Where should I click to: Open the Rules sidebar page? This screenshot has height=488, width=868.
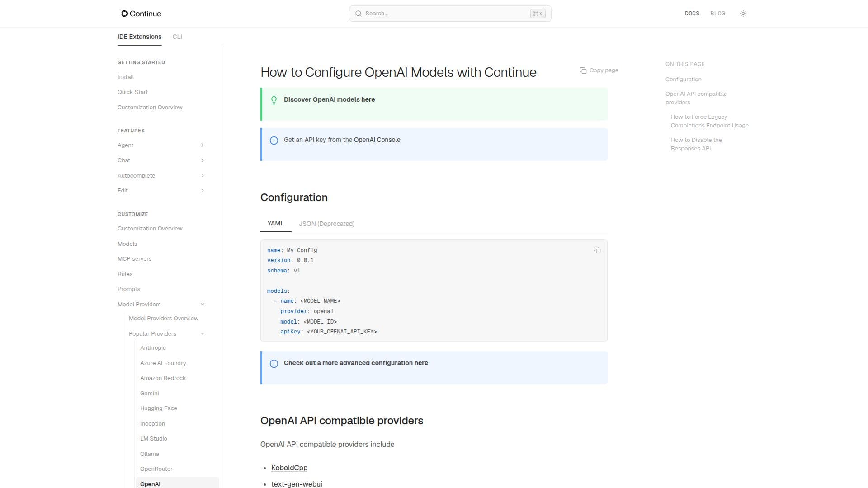(125, 274)
